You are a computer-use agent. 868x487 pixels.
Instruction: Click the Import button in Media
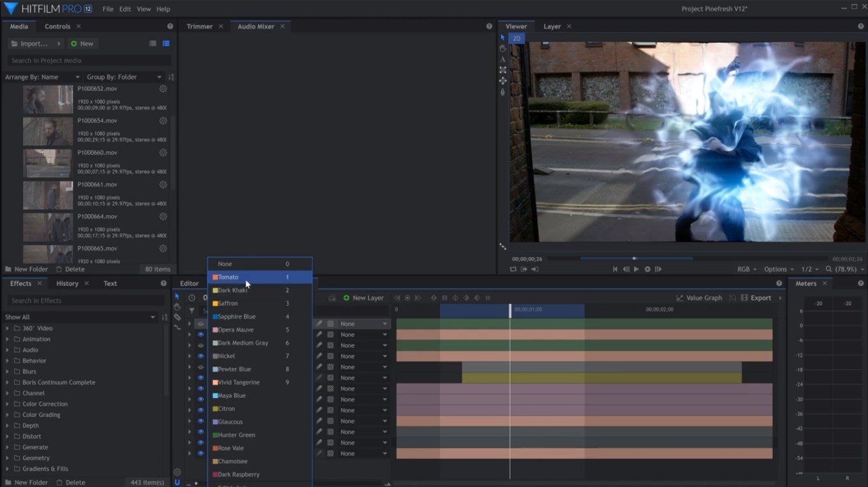click(x=35, y=44)
